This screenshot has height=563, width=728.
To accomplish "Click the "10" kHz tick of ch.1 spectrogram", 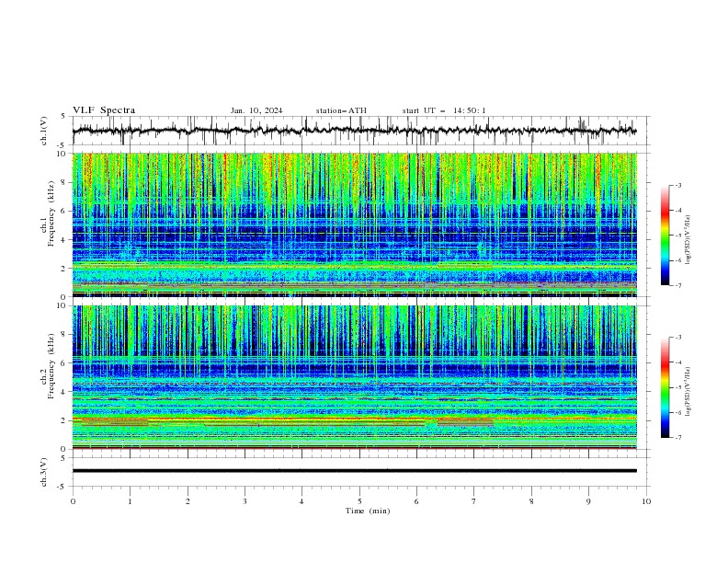I will [x=62, y=154].
